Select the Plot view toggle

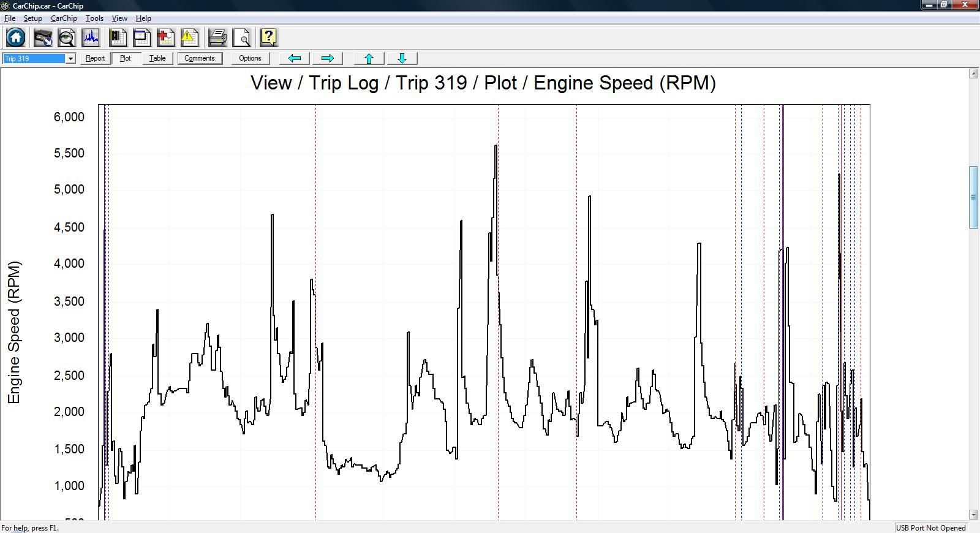[126, 58]
